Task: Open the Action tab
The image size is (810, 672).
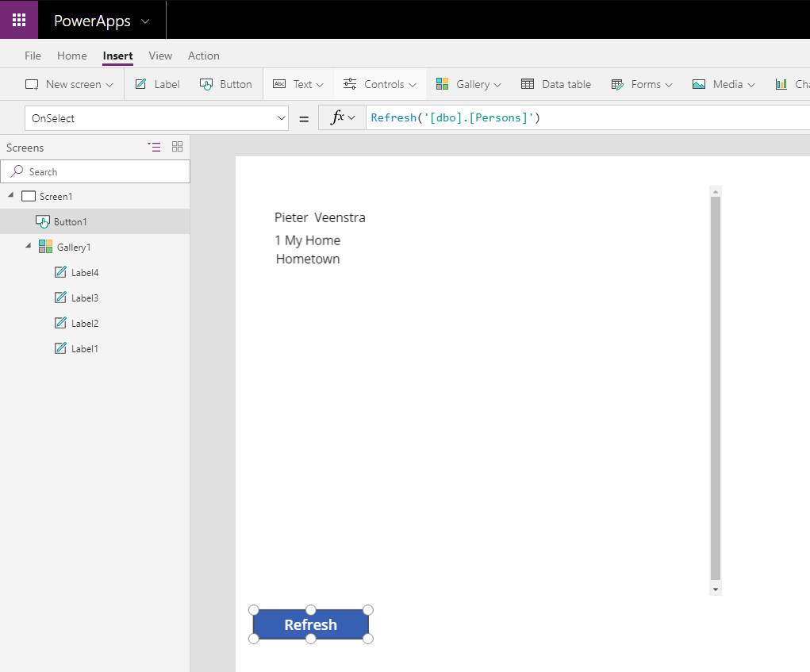Action: 204,56
